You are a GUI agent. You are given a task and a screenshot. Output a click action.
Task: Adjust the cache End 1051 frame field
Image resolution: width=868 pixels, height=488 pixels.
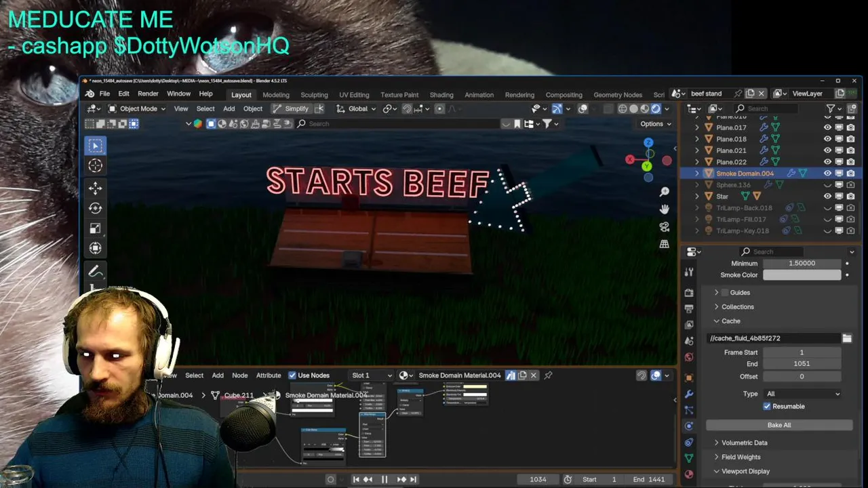(802, 364)
